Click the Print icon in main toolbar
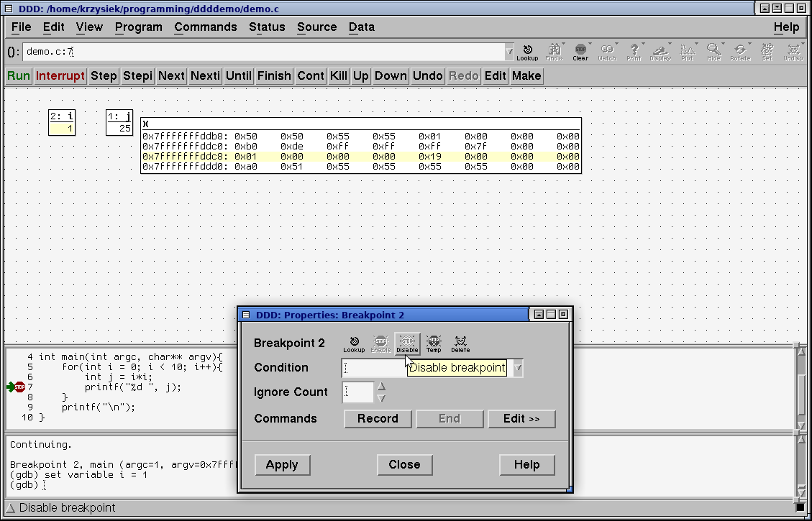Screen dimensions: 812x521 pos(634,52)
